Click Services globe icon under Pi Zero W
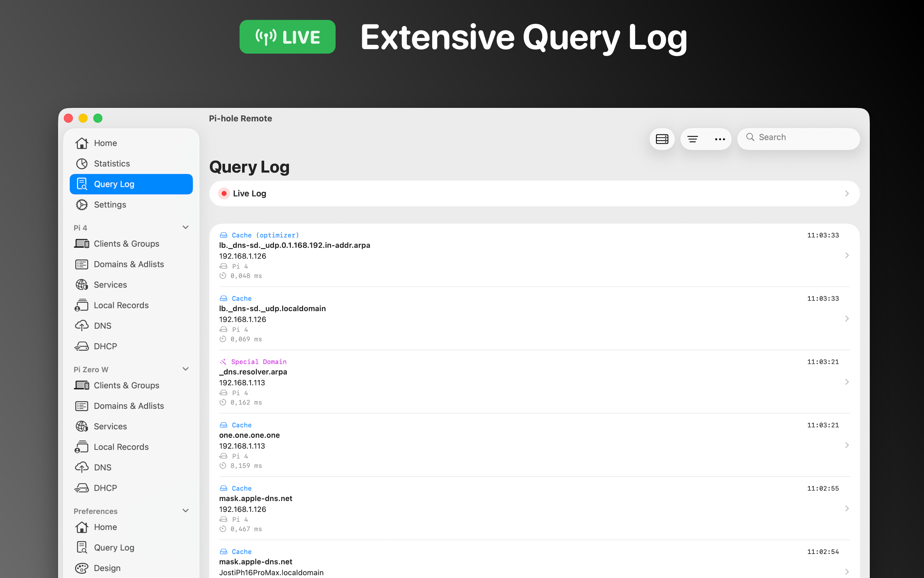924x578 pixels. (x=82, y=426)
